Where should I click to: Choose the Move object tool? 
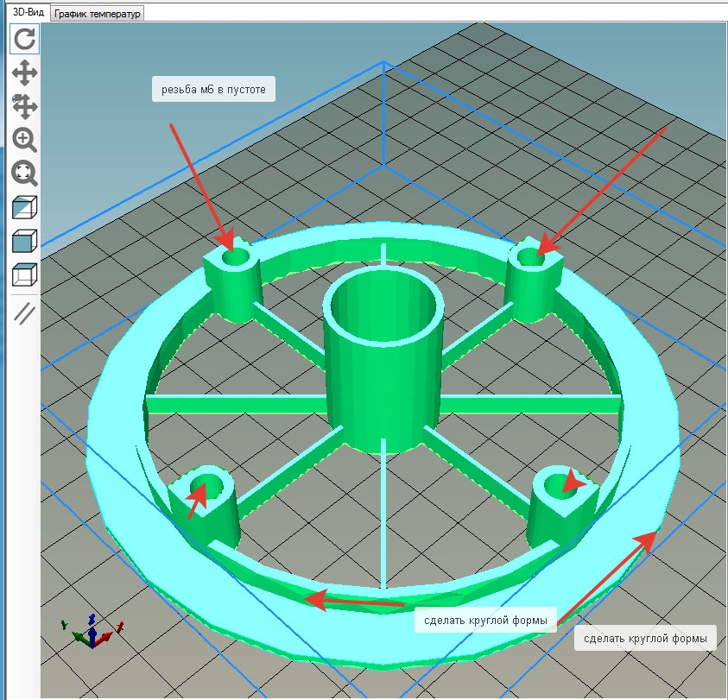[24, 106]
